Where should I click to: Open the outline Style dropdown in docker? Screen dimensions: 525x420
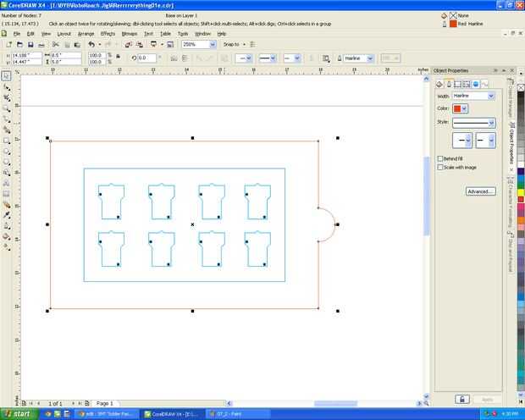491,123
